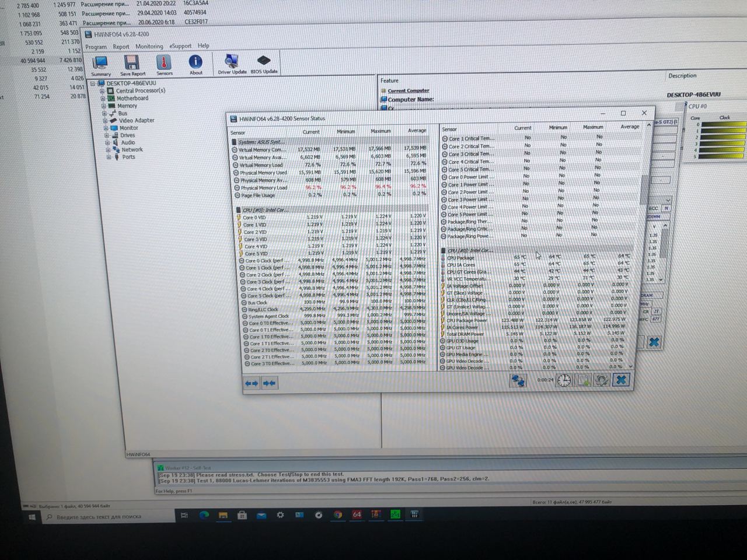747x560 pixels.
Task: Select the Bus Clock sensor row
Action: pos(335,302)
